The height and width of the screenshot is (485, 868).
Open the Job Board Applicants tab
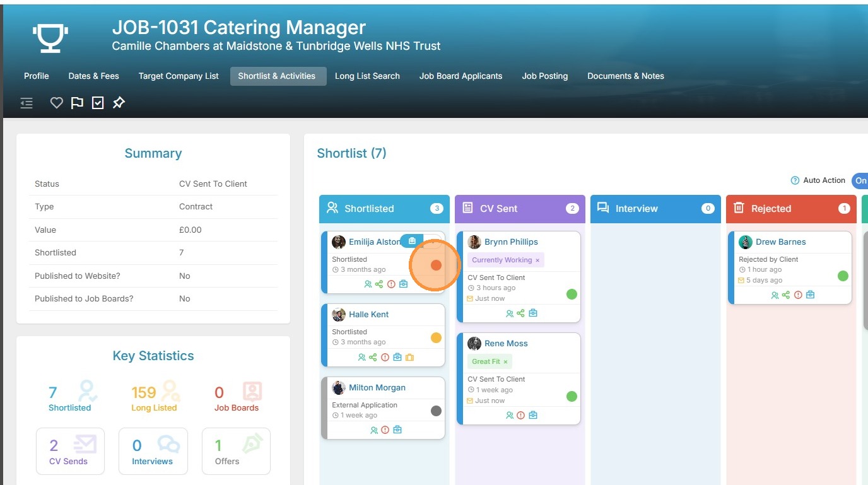(461, 76)
